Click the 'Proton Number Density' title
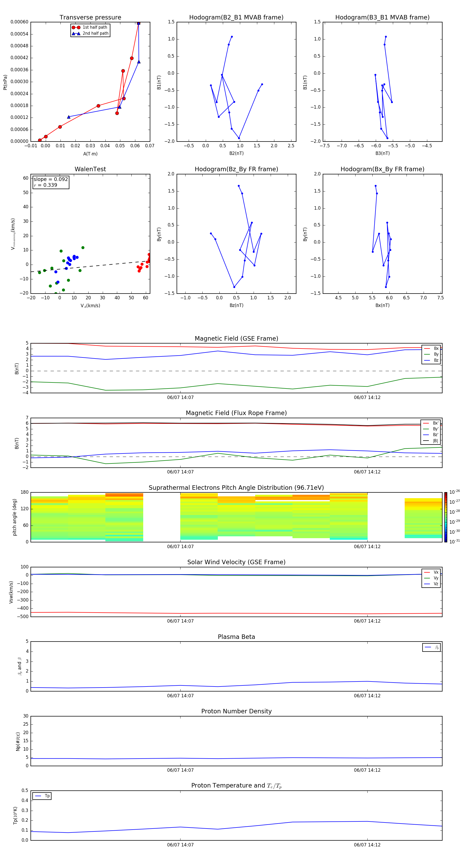The width and height of the screenshot is (473, 868). (x=236, y=711)
